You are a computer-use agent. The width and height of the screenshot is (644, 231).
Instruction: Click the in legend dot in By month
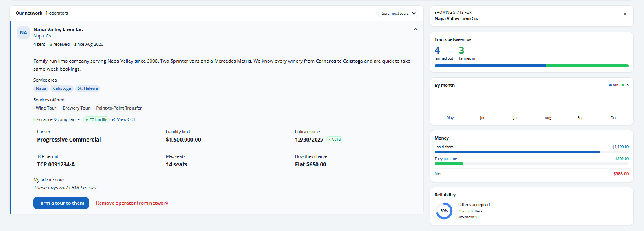623,85
